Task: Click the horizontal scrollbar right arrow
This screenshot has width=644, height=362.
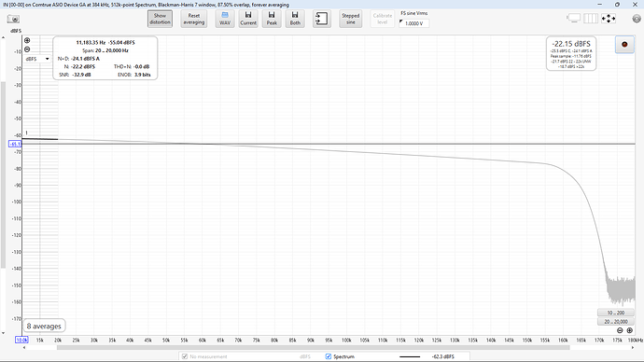Action: [x=633, y=348]
